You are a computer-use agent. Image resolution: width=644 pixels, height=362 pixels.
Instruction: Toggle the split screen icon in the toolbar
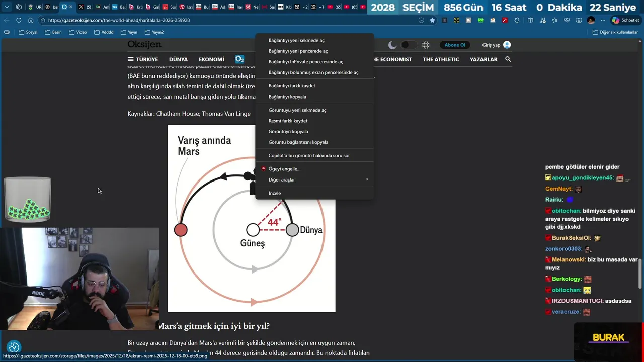click(530, 20)
